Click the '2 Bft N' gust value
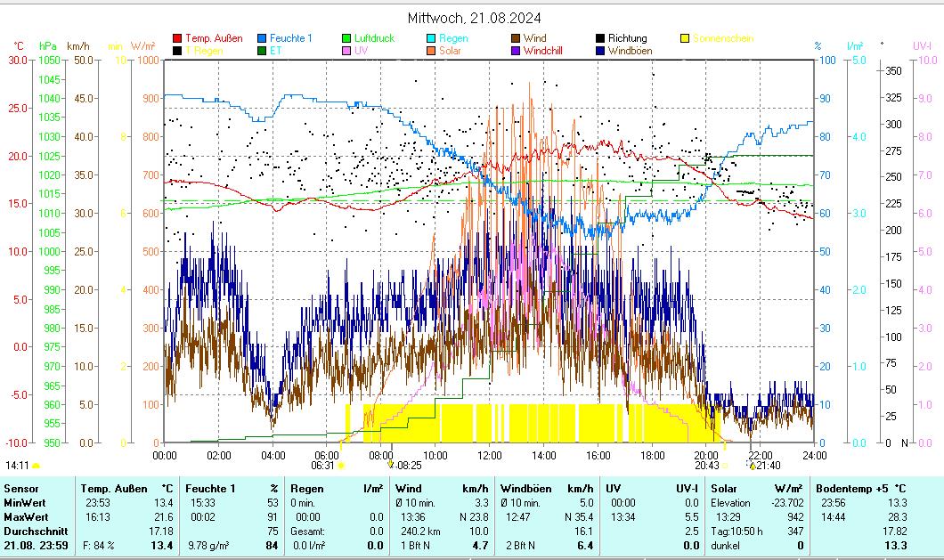This screenshot has height=560, width=944. [521, 546]
